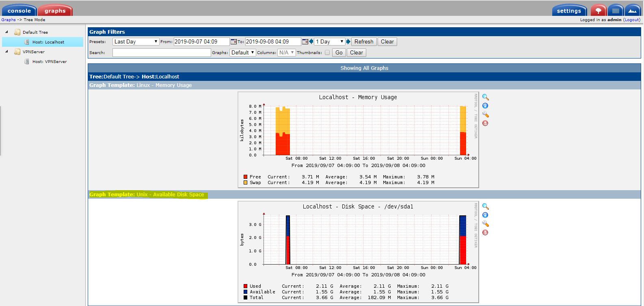Zoom the Memory Usage graph
Viewport: 644px width, 306px height.
click(x=485, y=97)
